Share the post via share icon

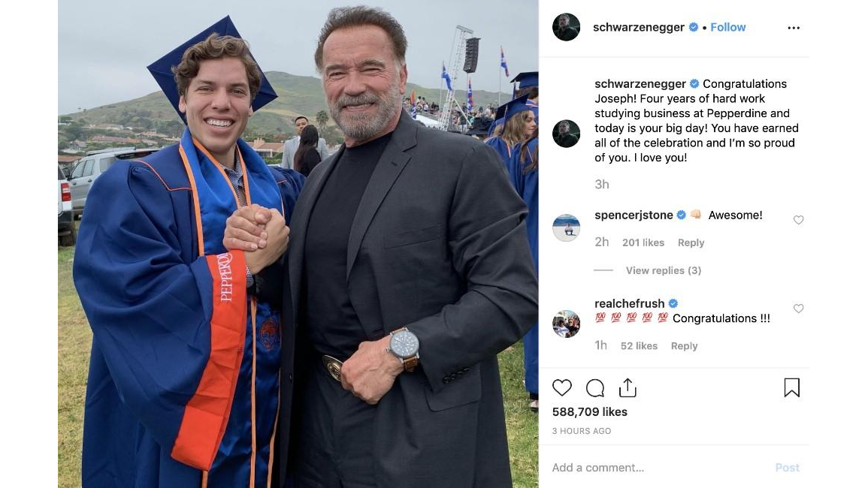(x=628, y=388)
